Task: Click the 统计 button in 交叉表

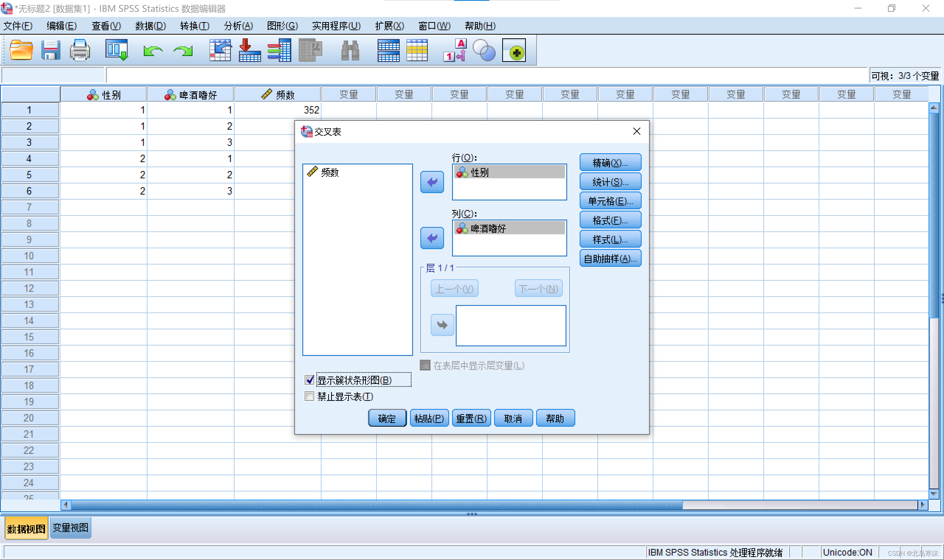Action: coord(608,181)
